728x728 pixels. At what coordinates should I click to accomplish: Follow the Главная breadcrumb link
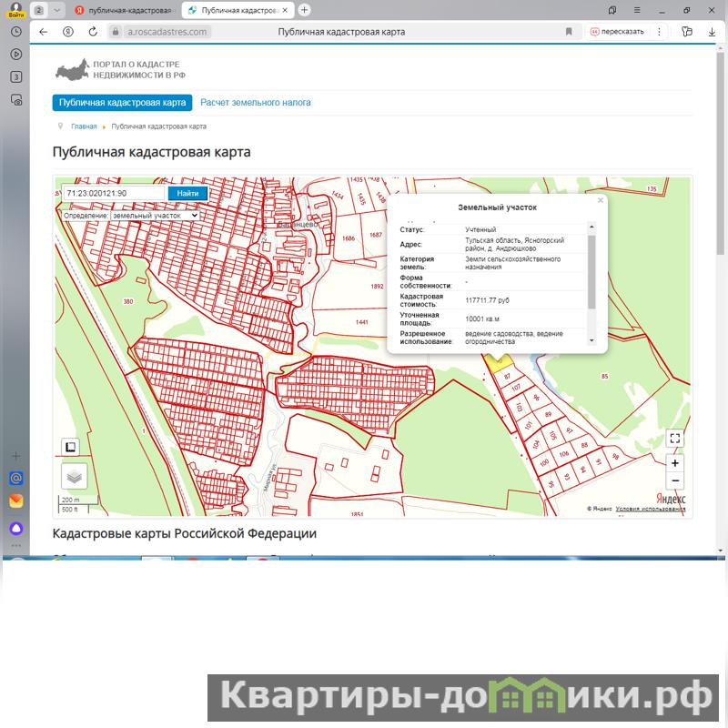pos(84,126)
